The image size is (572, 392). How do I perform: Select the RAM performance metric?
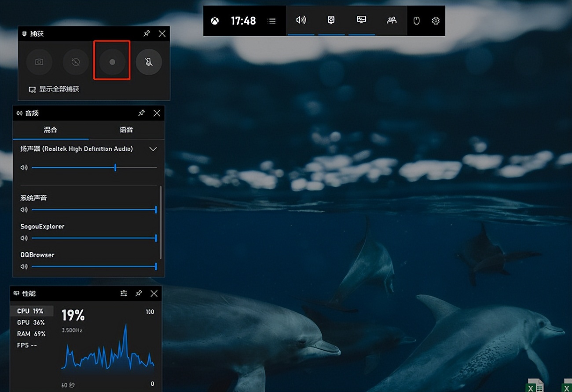pyautogui.click(x=31, y=334)
